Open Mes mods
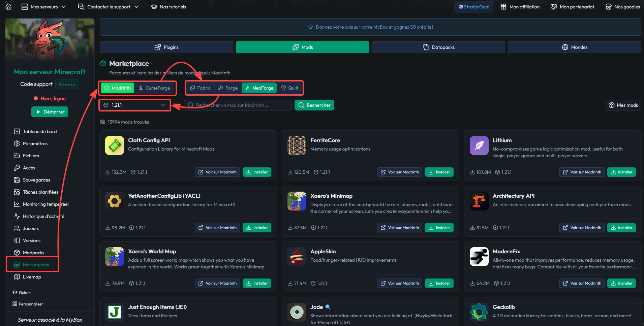644x326 pixels. click(x=623, y=105)
